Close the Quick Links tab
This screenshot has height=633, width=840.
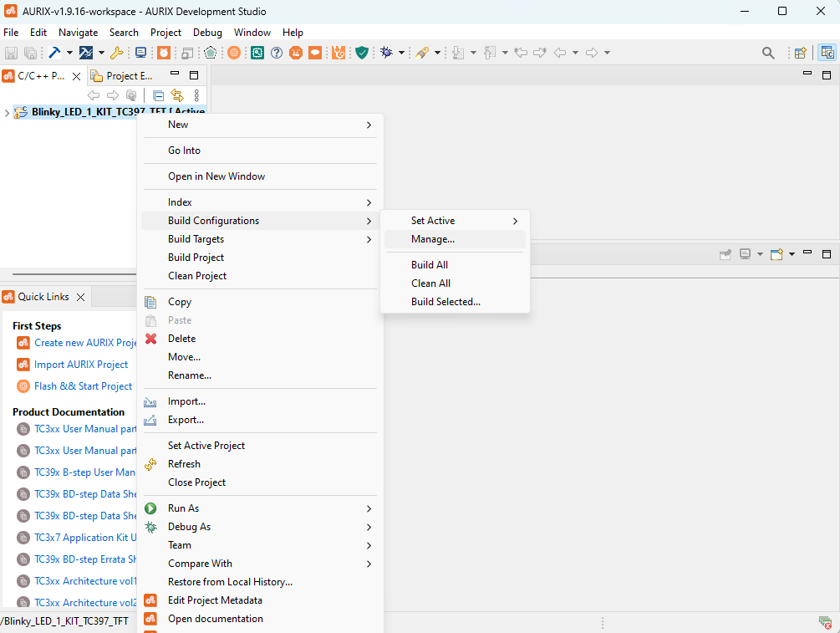(x=80, y=296)
